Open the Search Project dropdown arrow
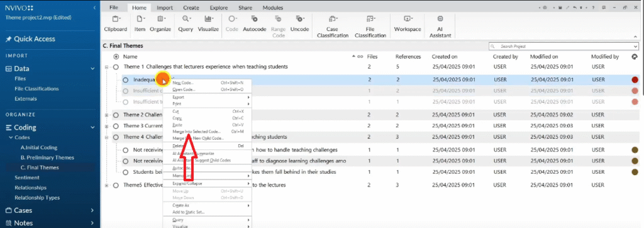This screenshot has height=228, width=644. 636,47
